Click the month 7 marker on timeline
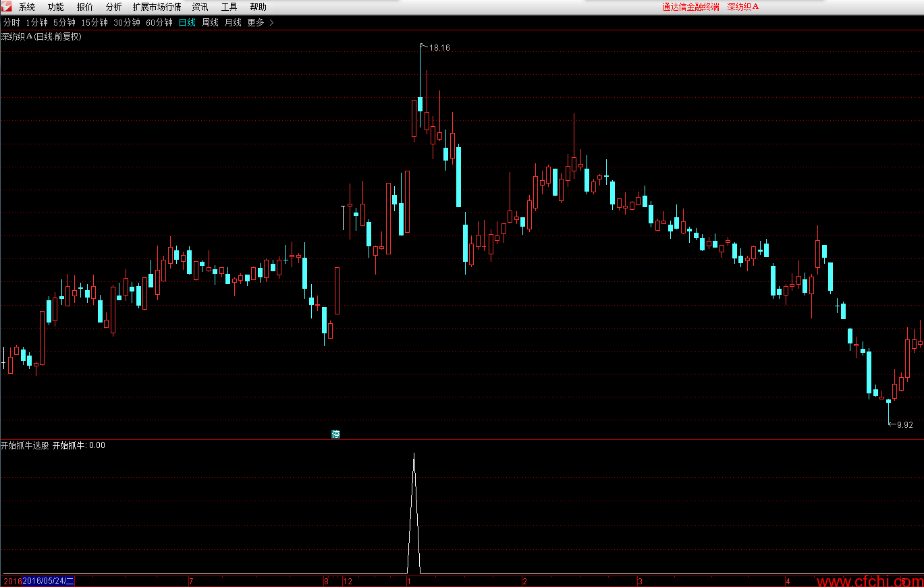 coord(191,581)
